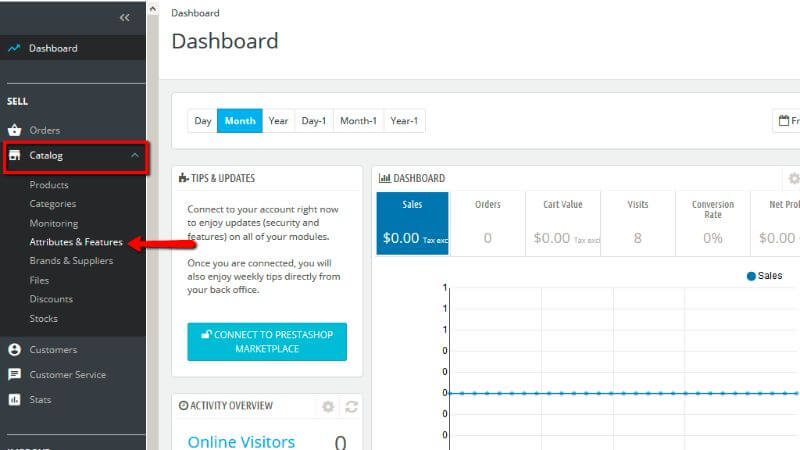Open the Activity Overview settings gear
The width and height of the screenshot is (800, 450).
tap(328, 407)
